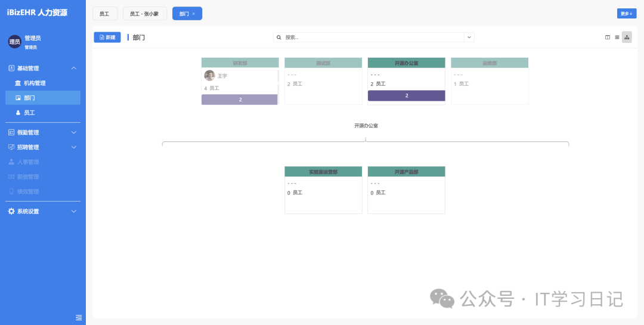The width and height of the screenshot is (644, 325).
Task: Click the 新建 button
Action: click(107, 38)
